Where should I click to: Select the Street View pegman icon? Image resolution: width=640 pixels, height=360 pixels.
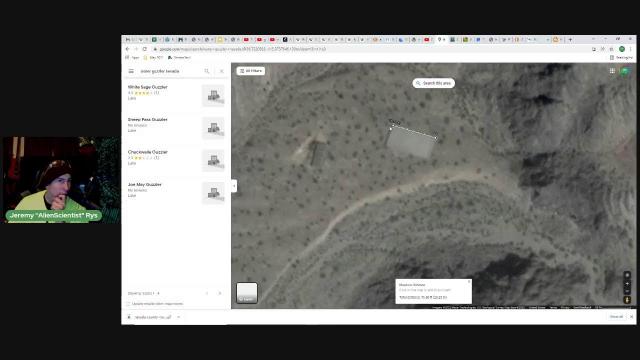point(627,300)
